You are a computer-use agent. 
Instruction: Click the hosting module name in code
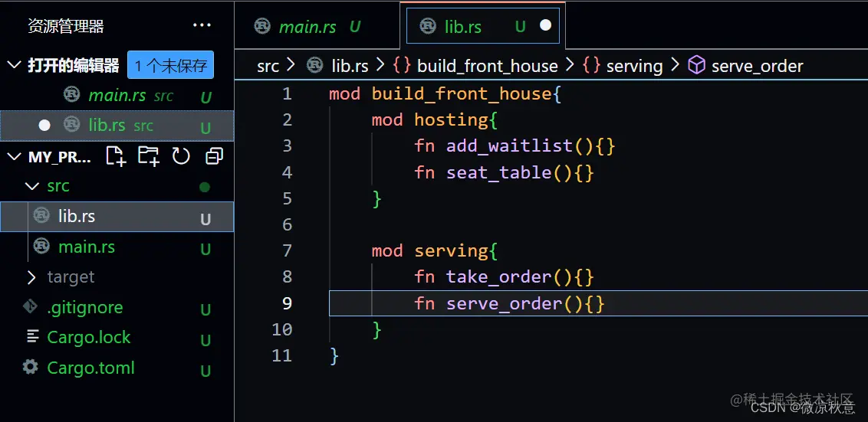click(x=451, y=120)
